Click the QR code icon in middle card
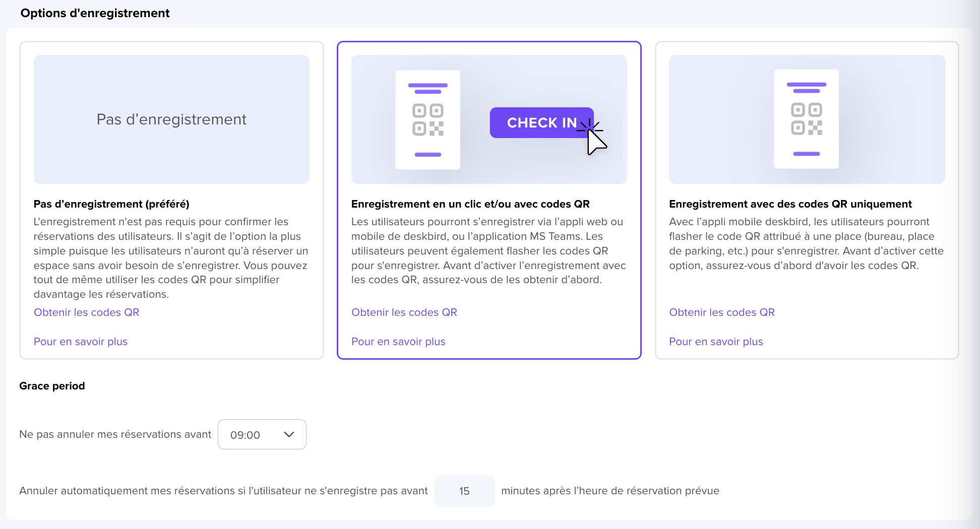Image resolution: width=980 pixels, height=529 pixels. click(428, 120)
